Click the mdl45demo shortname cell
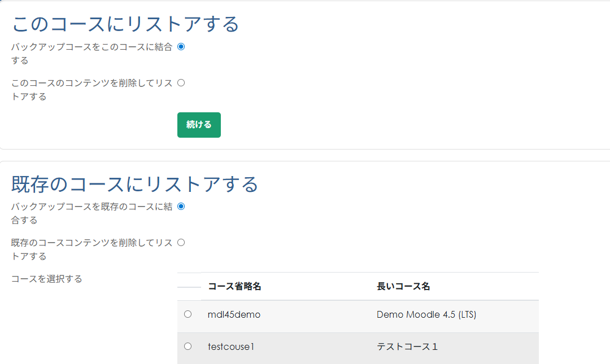The height and width of the screenshot is (364, 610). (x=233, y=314)
